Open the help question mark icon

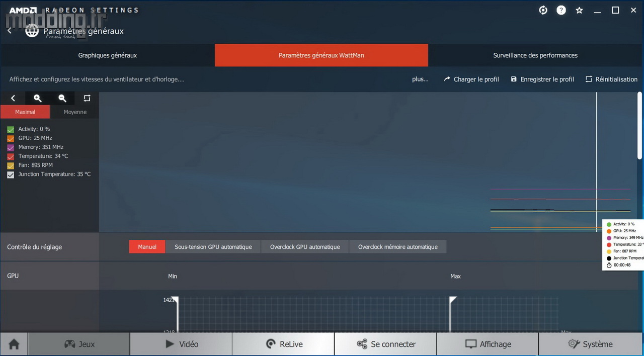[561, 10]
